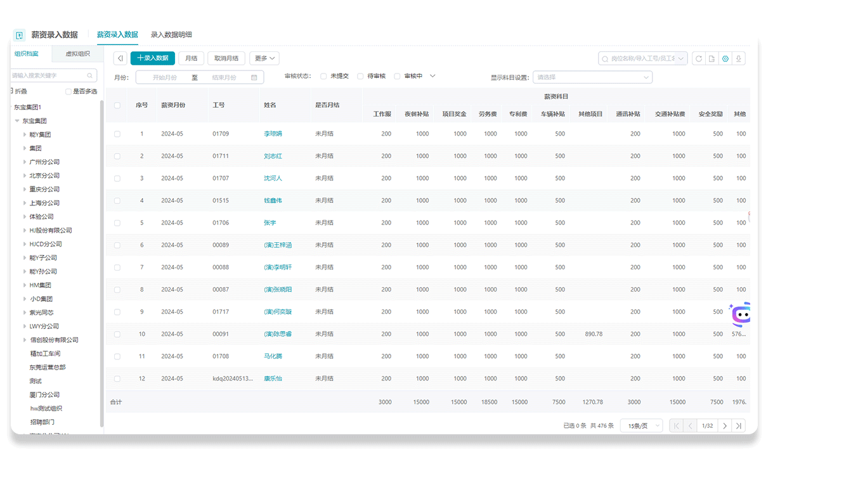858x504 pixels.
Task: Click the refresh icon in the toolbar
Action: click(x=698, y=58)
